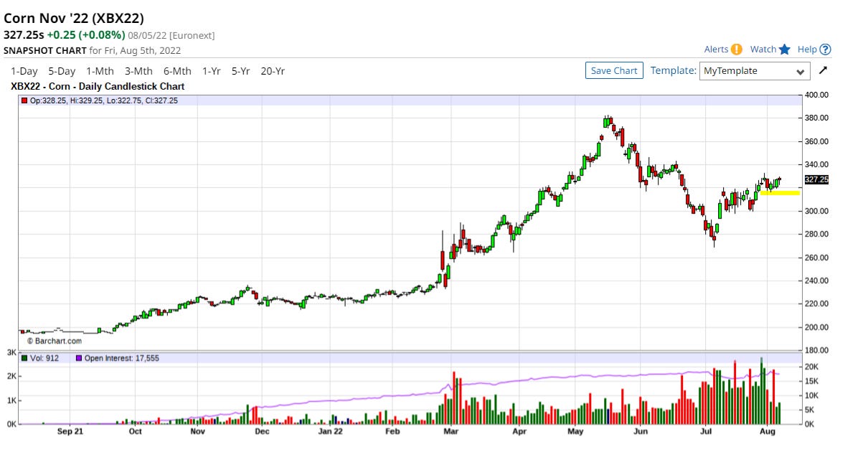Select the 3-Mth time range
Image resolution: width=868 pixels, height=452 pixels.
pos(138,71)
